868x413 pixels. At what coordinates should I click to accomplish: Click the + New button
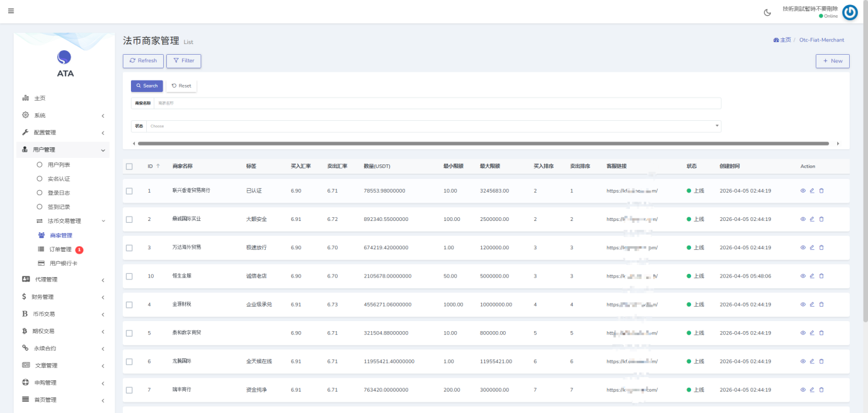(x=832, y=60)
